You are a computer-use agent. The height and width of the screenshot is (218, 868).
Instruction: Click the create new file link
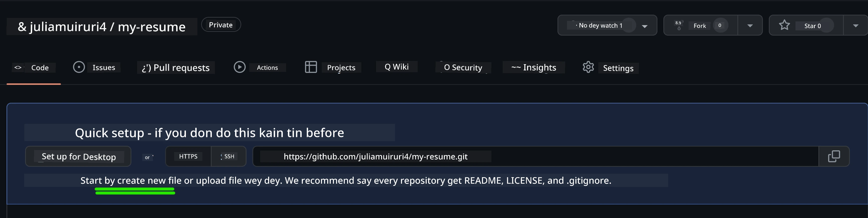click(x=149, y=181)
